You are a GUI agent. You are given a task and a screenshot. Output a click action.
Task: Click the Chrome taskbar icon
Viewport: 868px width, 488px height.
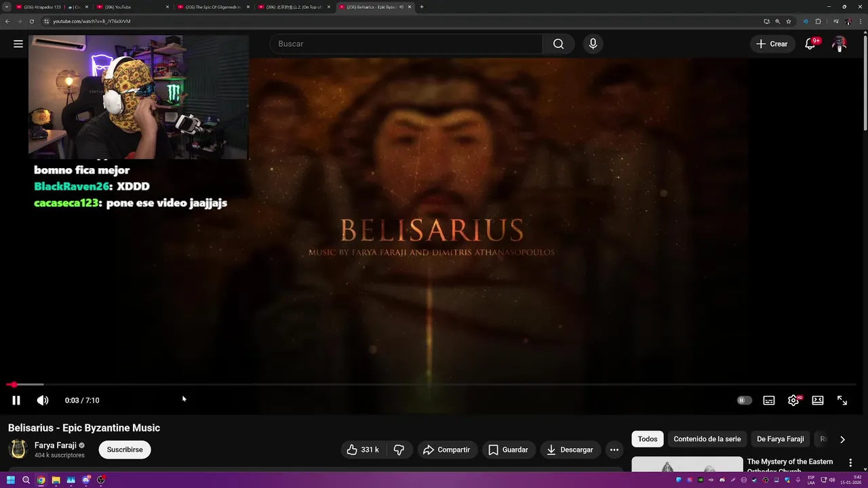click(x=41, y=480)
